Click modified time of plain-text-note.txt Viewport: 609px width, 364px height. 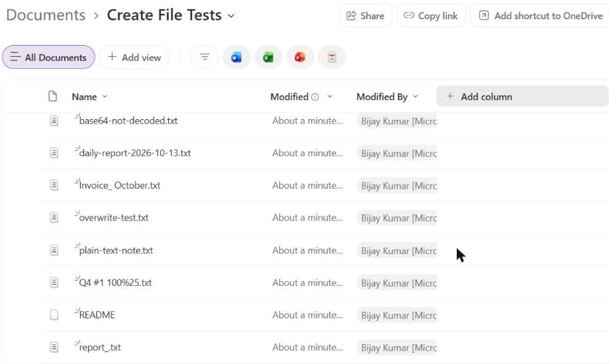pos(308,250)
